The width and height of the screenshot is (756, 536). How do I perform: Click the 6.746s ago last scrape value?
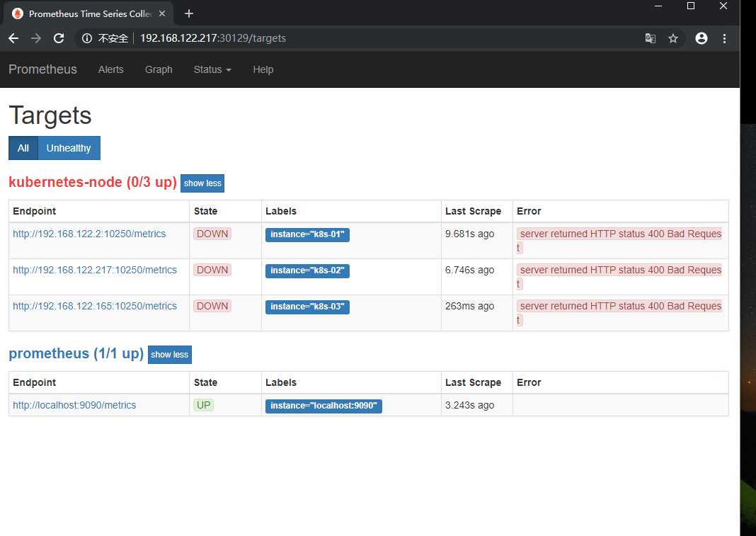pyautogui.click(x=469, y=270)
